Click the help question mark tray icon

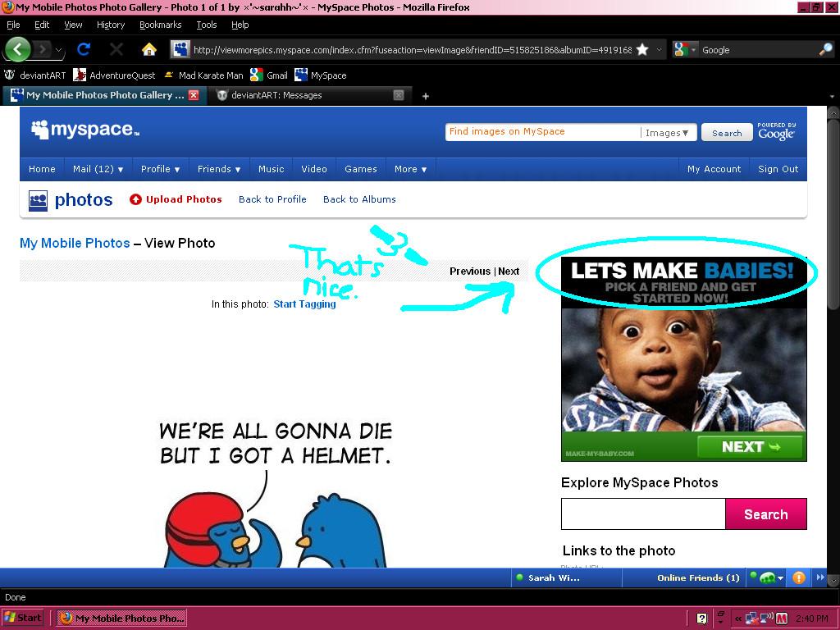(702, 619)
